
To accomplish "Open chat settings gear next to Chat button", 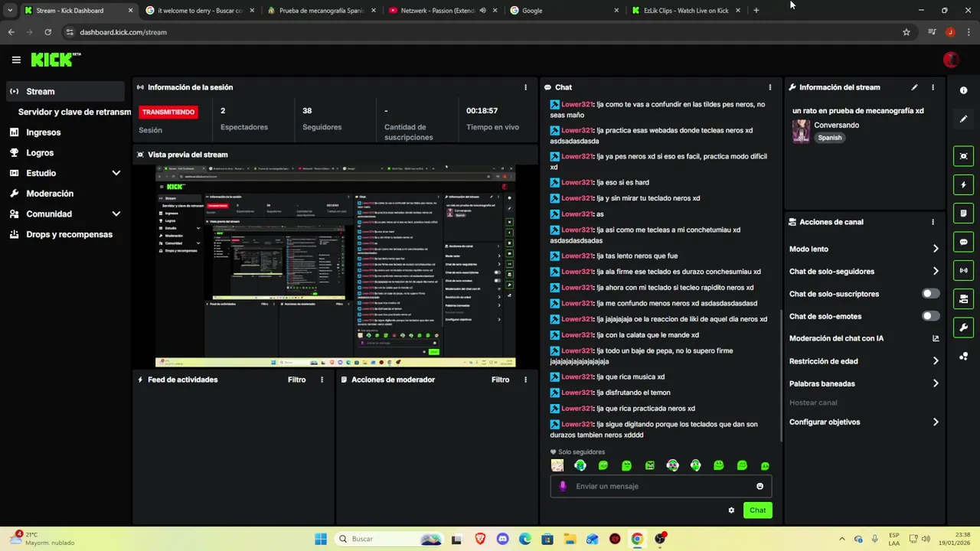I will [731, 510].
